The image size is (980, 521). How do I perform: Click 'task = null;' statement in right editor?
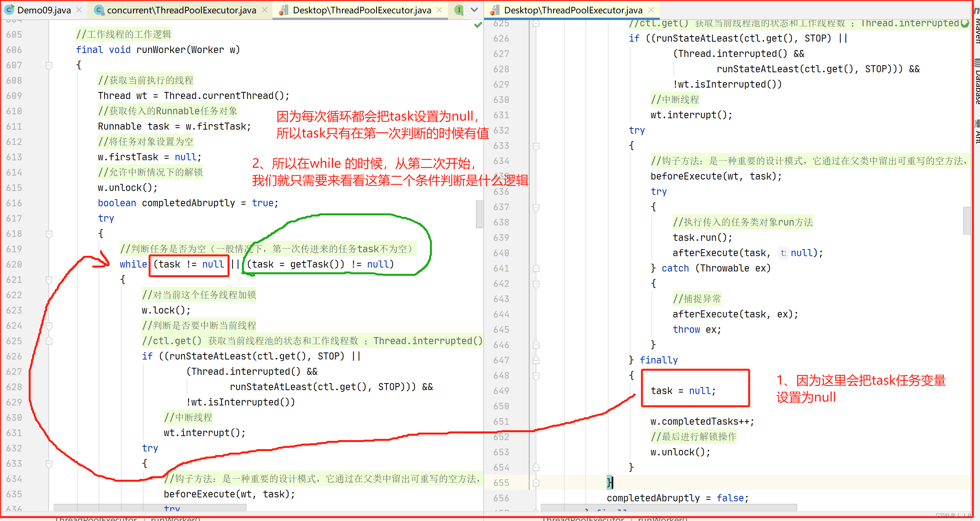(x=683, y=391)
